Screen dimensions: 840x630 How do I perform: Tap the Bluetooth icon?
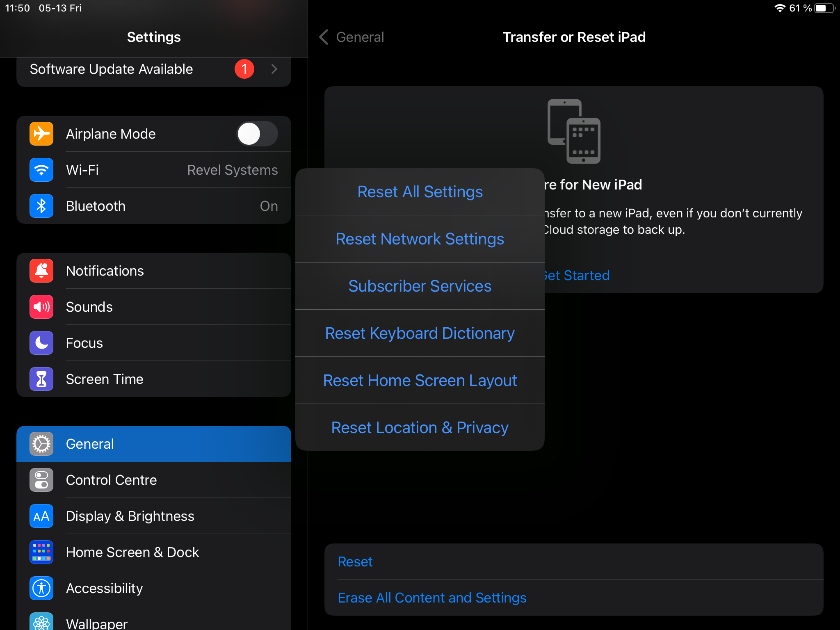click(41, 206)
